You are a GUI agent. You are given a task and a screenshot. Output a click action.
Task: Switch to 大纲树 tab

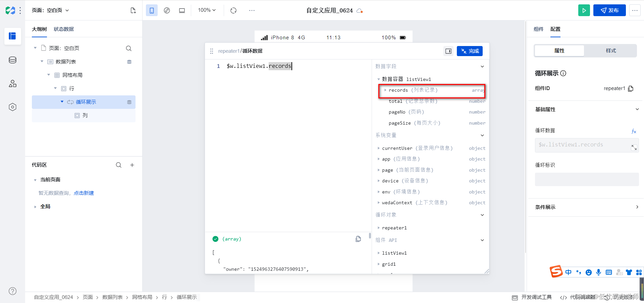click(x=39, y=29)
